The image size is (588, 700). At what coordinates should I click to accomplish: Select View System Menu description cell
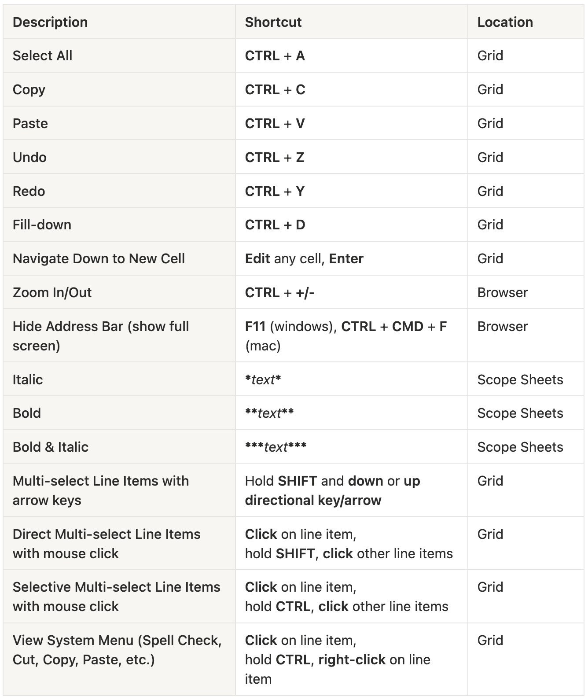119,659
